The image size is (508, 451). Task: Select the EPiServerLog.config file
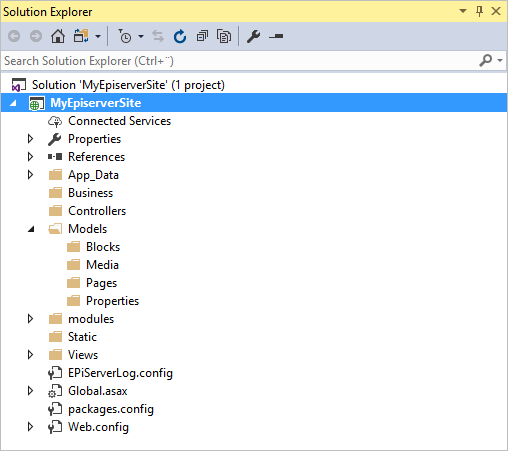click(x=120, y=373)
